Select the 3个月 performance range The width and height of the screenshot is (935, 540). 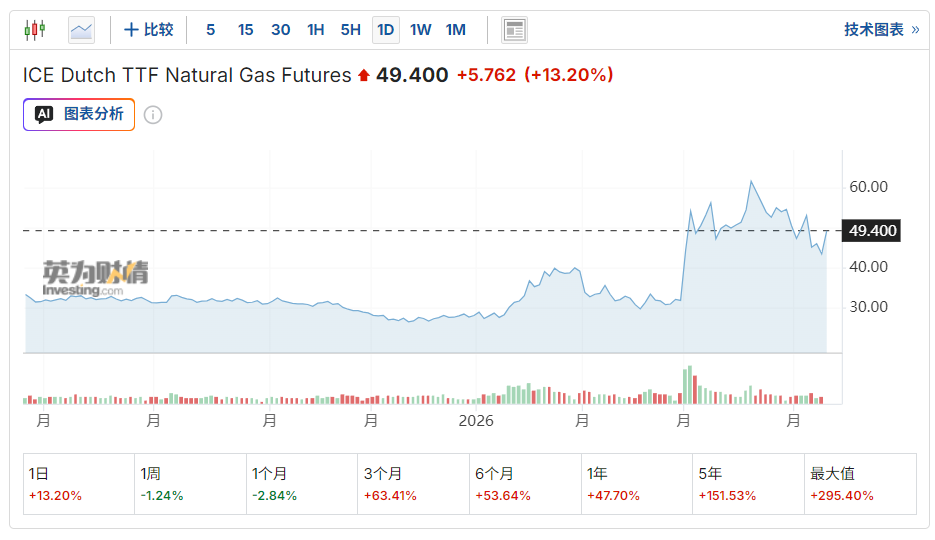pyautogui.click(x=413, y=484)
